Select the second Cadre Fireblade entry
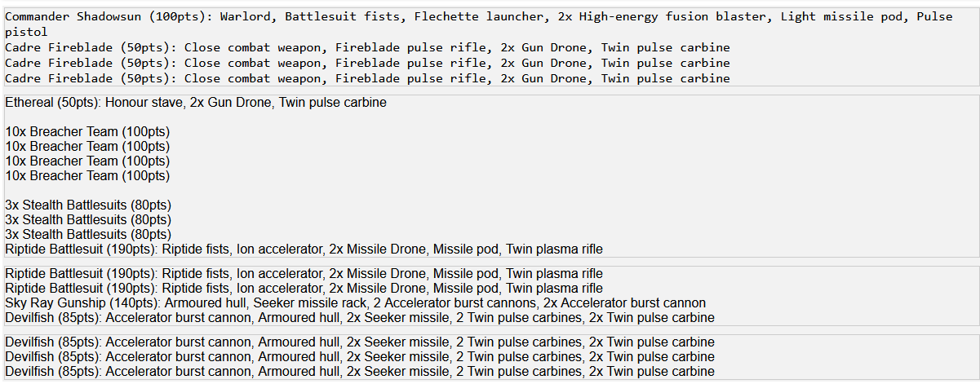The width and height of the screenshot is (980, 384). point(367,63)
